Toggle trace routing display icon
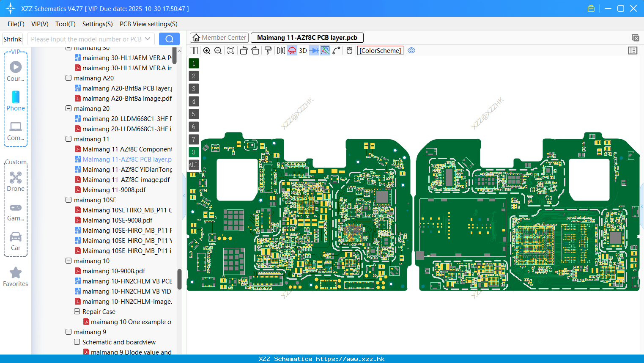The image size is (644, 363). [325, 51]
